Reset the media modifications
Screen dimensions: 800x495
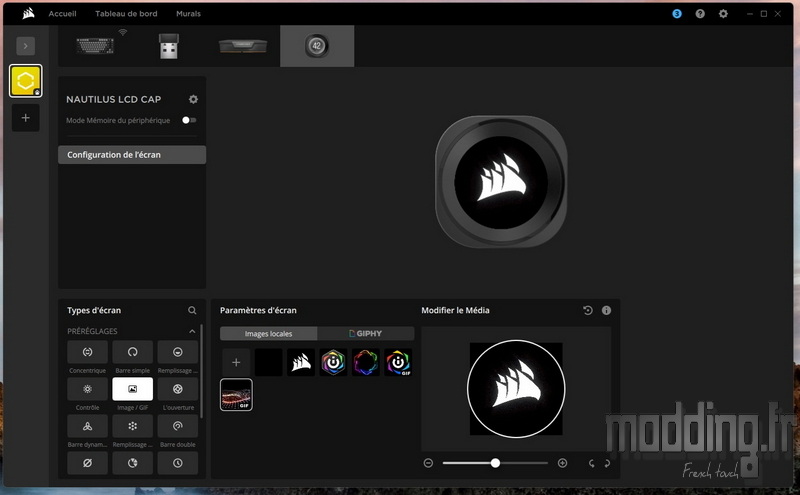pyautogui.click(x=588, y=311)
